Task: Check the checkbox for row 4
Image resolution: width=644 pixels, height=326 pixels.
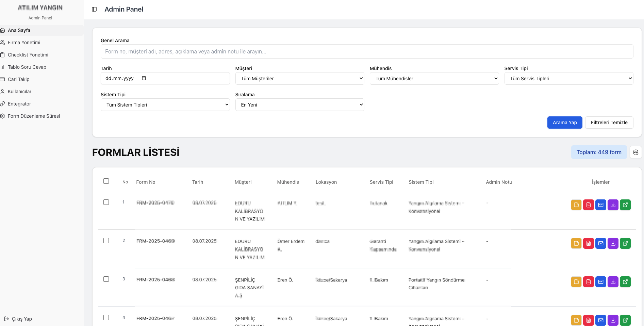Action: 106,317
